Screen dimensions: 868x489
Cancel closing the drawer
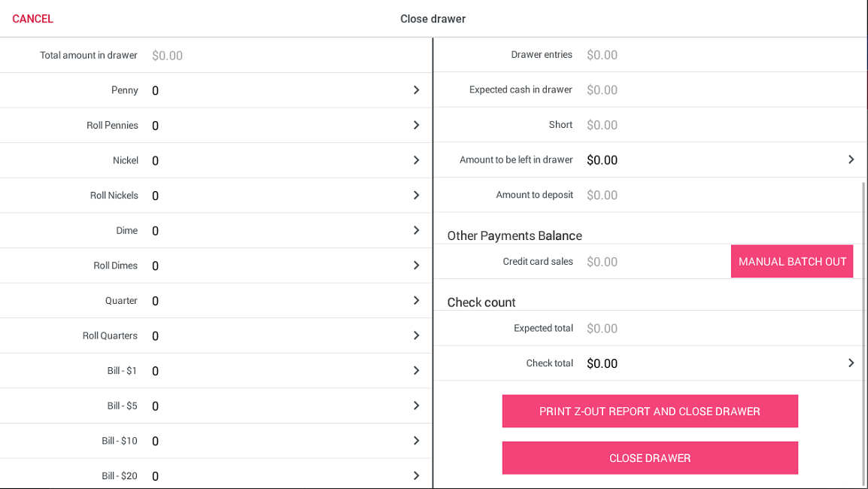[33, 19]
